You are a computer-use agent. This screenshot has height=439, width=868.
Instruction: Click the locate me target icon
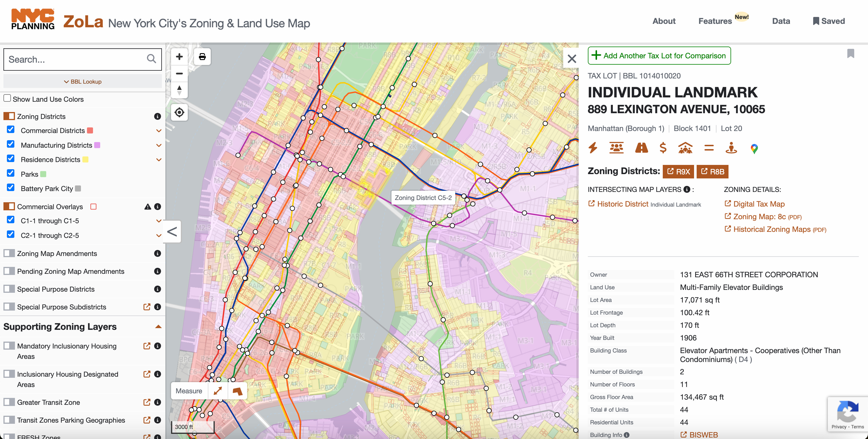pos(179,112)
